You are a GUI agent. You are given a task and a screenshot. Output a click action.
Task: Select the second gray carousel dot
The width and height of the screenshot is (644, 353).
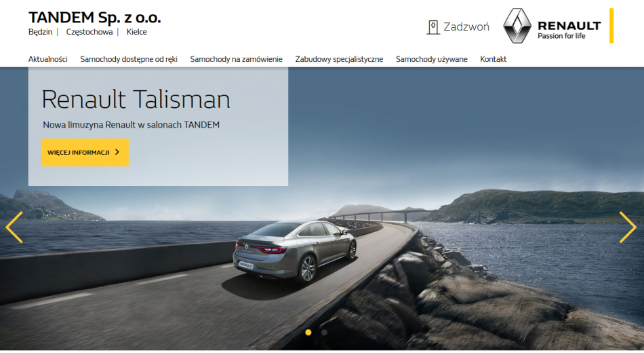coord(324,333)
